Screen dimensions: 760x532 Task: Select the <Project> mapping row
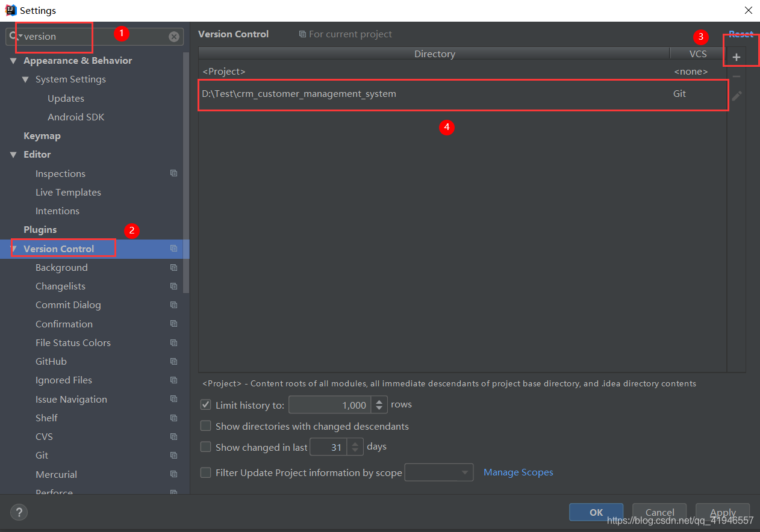pos(463,72)
